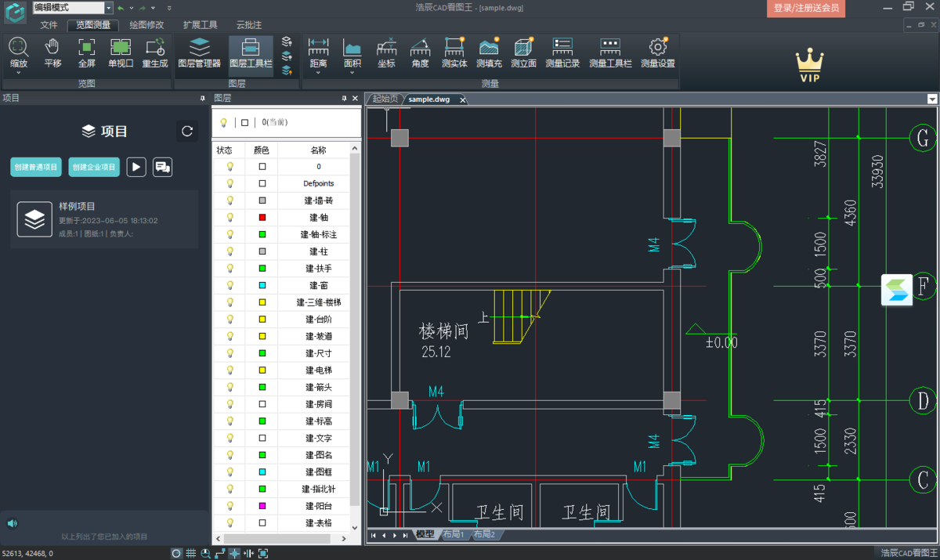Open the redo history dropdown arrow

point(153,8)
